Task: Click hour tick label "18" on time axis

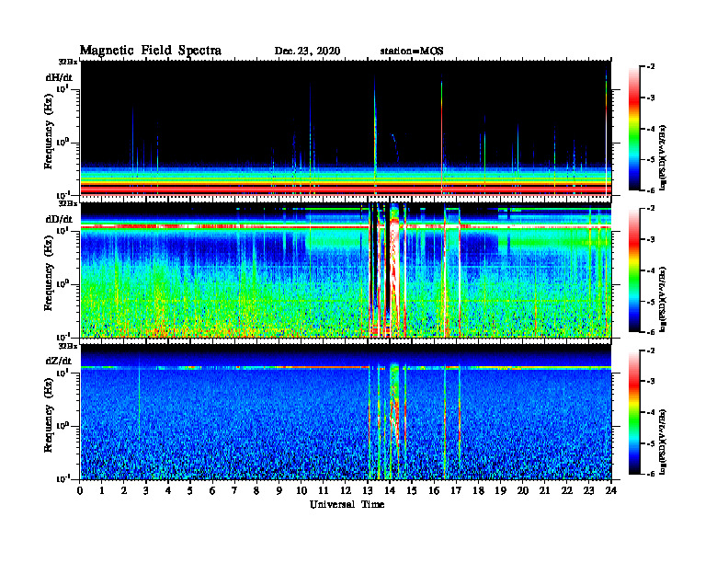Action: [478, 491]
